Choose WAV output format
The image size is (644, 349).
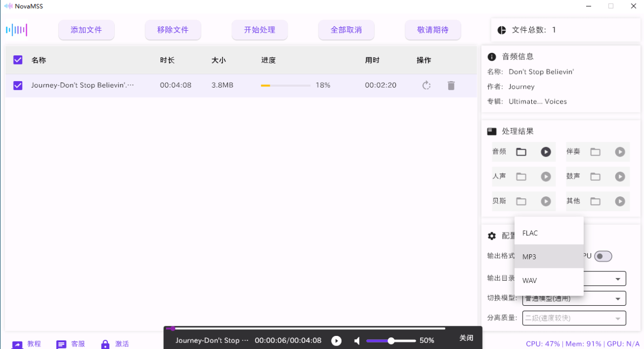[x=549, y=281]
